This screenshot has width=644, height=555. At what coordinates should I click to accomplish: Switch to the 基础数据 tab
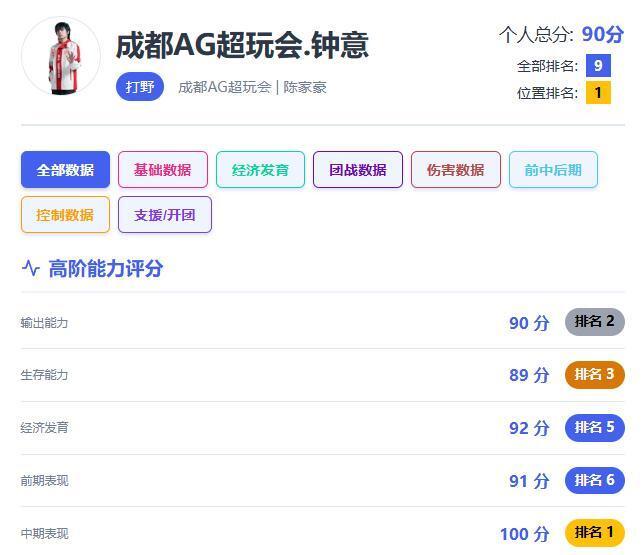pos(162,170)
